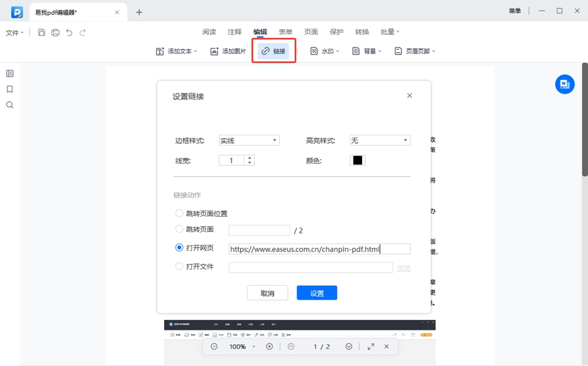Select the 跳转页面位置 radio button
Image resolution: width=588 pixels, height=366 pixels.
click(179, 213)
